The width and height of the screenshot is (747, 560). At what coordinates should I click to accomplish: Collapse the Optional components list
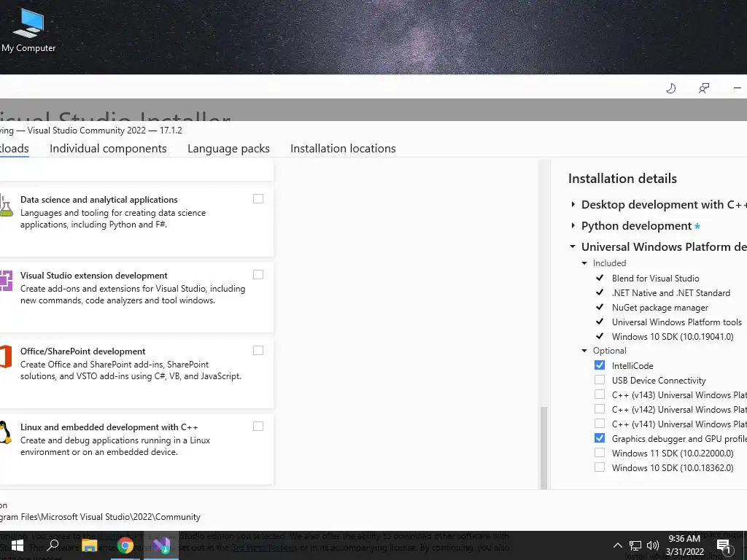pos(584,351)
